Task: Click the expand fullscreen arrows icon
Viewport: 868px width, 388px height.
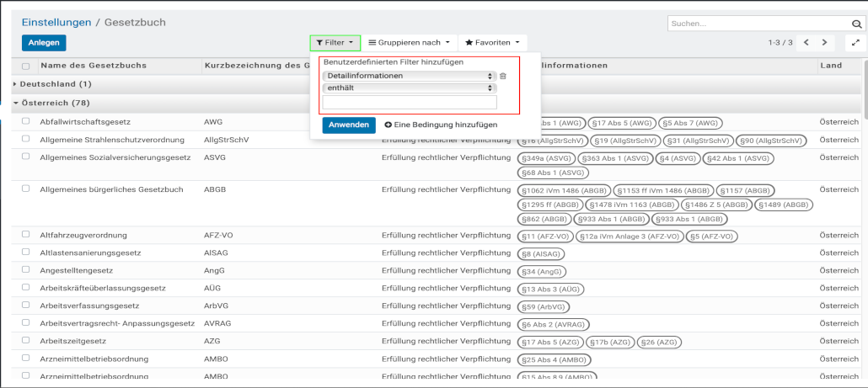Action: point(856,42)
